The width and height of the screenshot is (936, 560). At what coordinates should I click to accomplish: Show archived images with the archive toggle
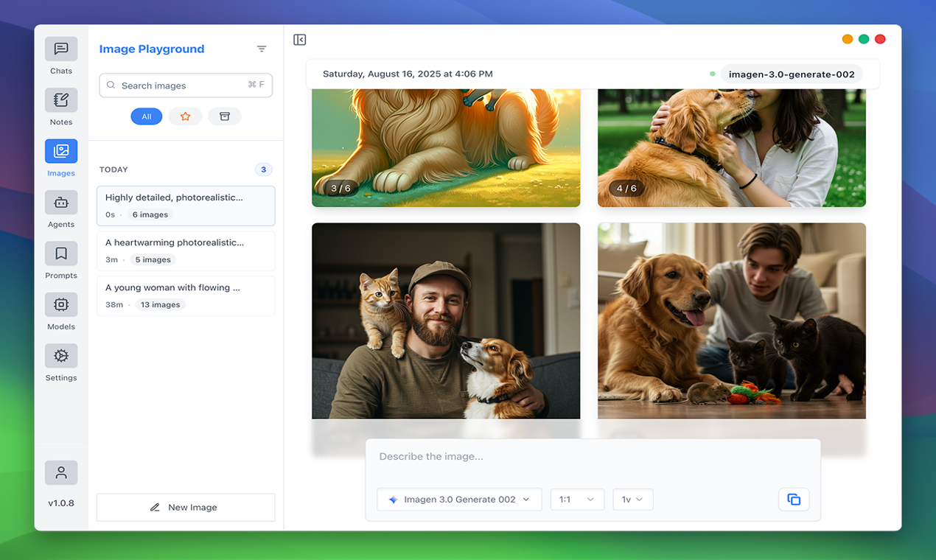coord(224,116)
